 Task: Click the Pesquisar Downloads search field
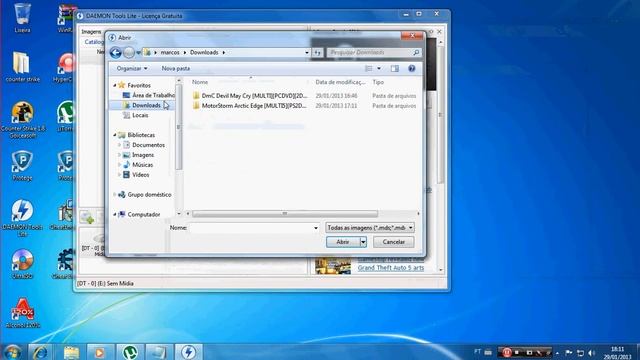coord(369,53)
